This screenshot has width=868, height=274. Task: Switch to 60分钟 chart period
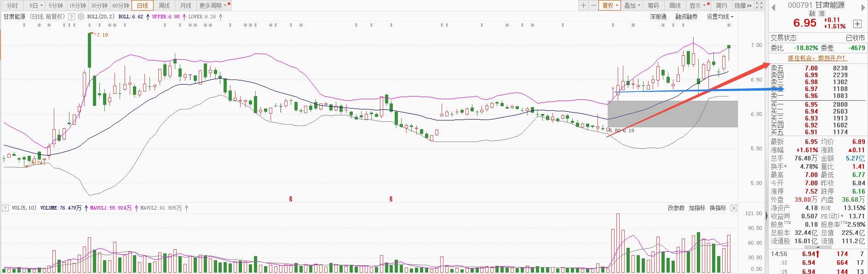121,6
